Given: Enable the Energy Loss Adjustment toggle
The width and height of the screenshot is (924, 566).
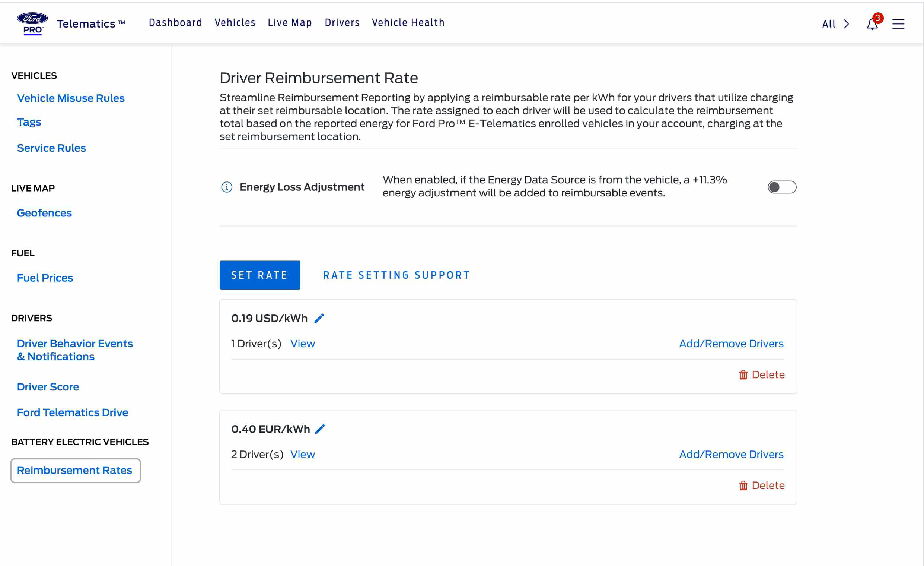Looking at the screenshot, I should pyautogui.click(x=782, y=187).
